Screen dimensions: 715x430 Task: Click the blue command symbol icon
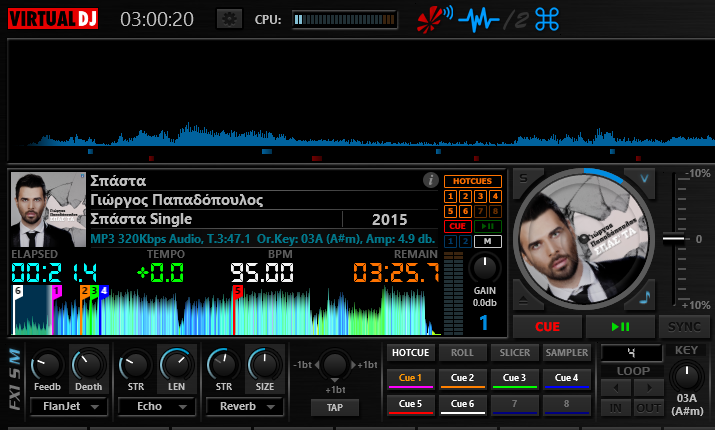click(x=547, y=20)
